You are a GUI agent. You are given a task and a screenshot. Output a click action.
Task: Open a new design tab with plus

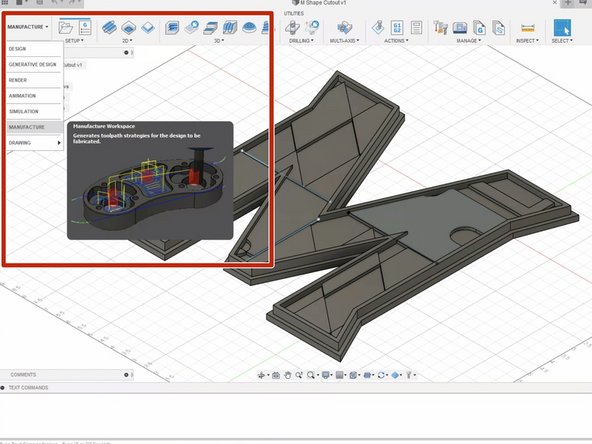(x=568, y=3)
